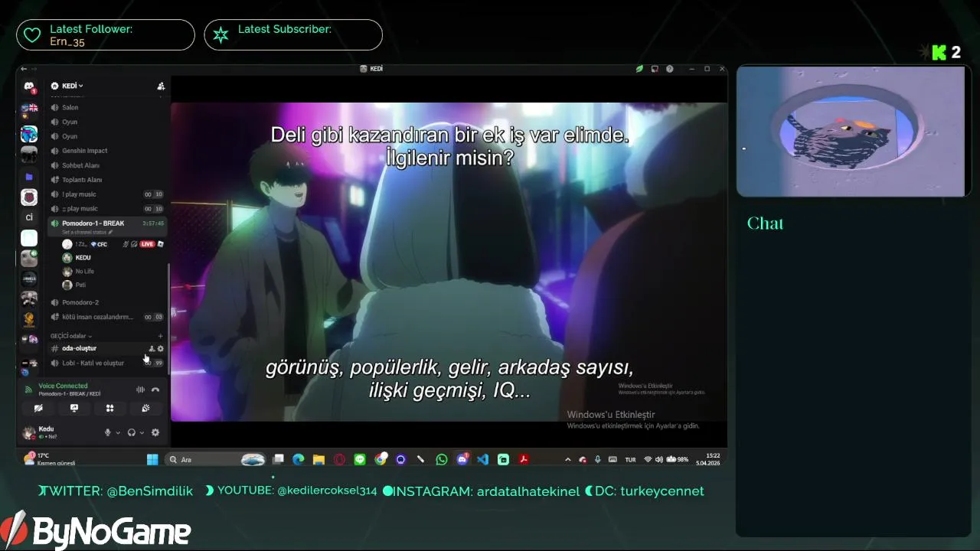980x551 pixels.
Task: Join the '! play music' voice channel
Action: 106,194
